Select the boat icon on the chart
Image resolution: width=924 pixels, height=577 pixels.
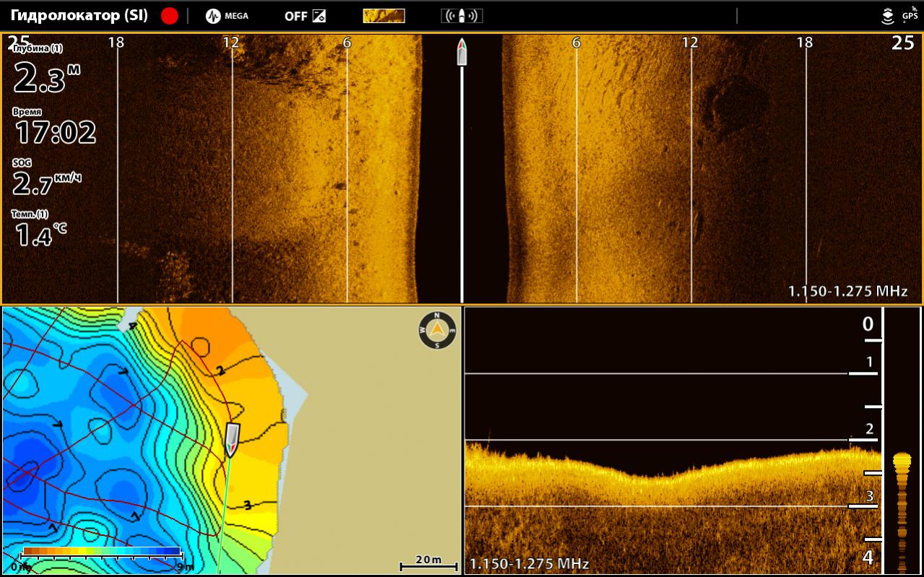click(x=232, y=439)
